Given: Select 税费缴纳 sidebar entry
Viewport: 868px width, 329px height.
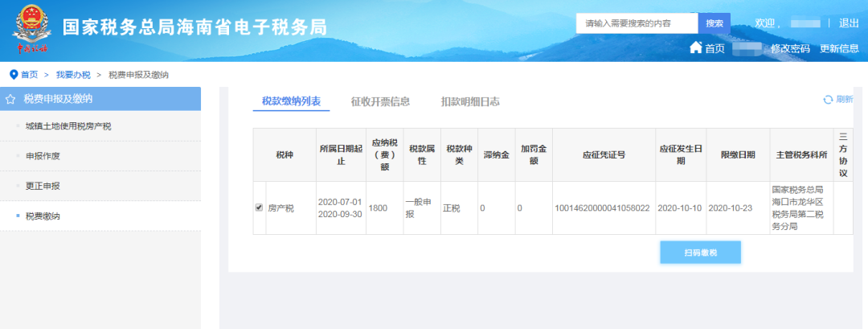Looking at the screenshot, I should tap(43, 216).
